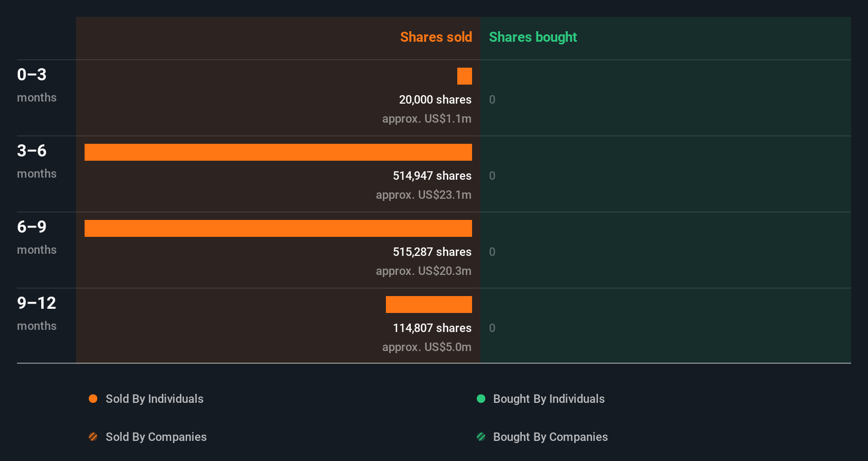Click the approx. US$20.3m value

pyautogui.click(x=423, y=271)
